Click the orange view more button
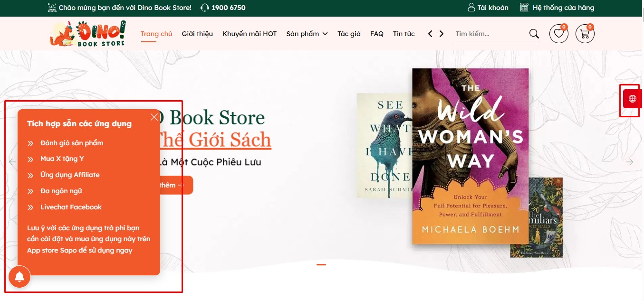This screenshot has height=301, width=644. 176,185
